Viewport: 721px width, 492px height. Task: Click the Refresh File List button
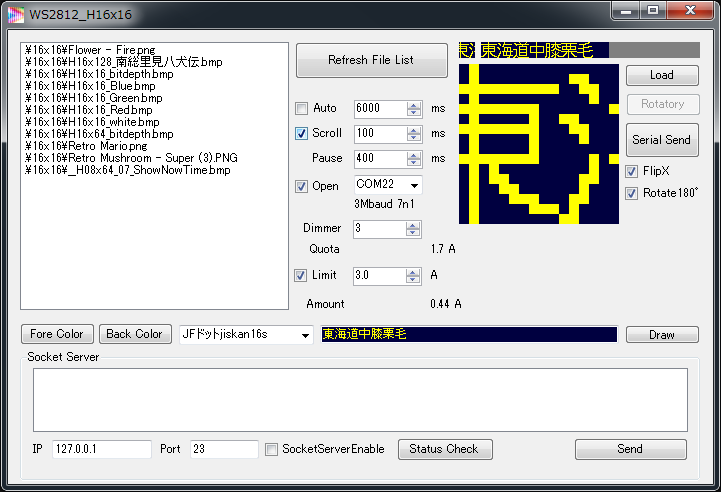372,60
